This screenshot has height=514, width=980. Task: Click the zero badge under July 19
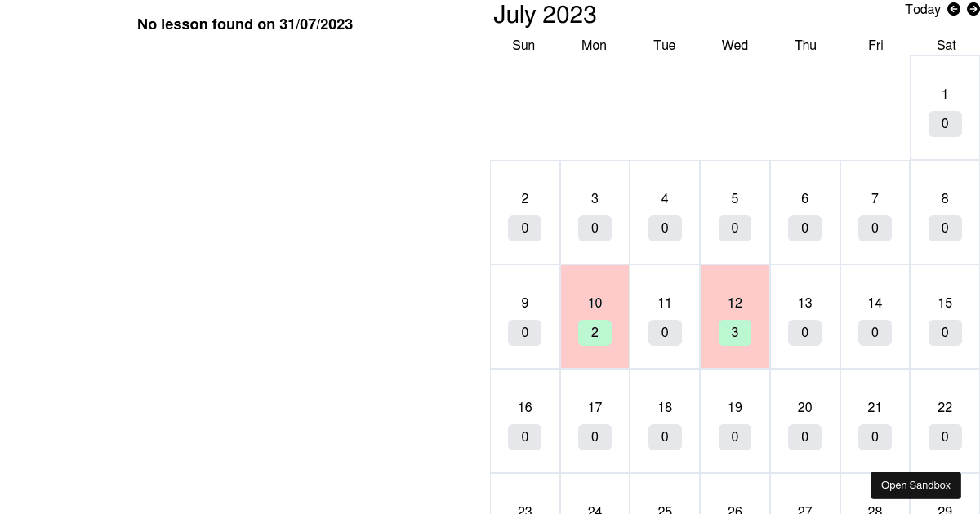pyautogui.click(x=734, y=436)
